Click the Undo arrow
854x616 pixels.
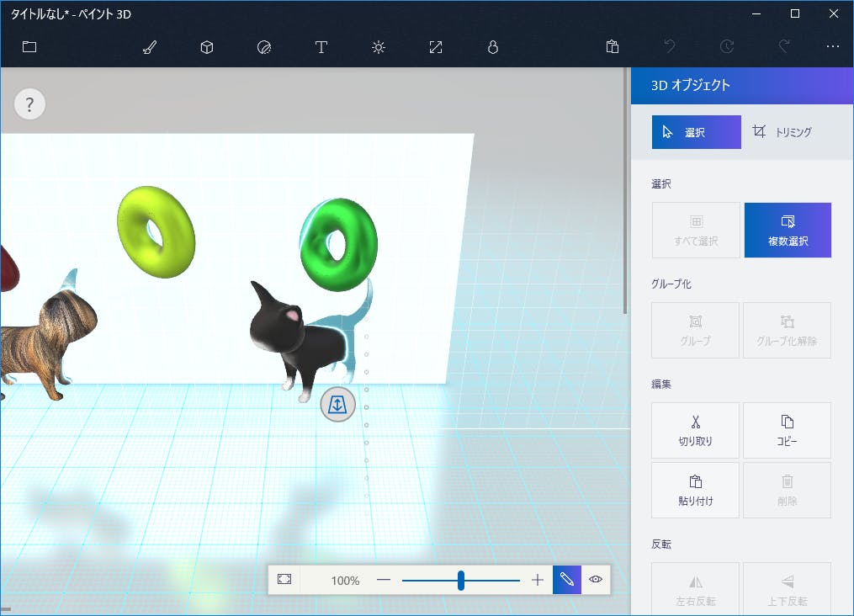670,47
